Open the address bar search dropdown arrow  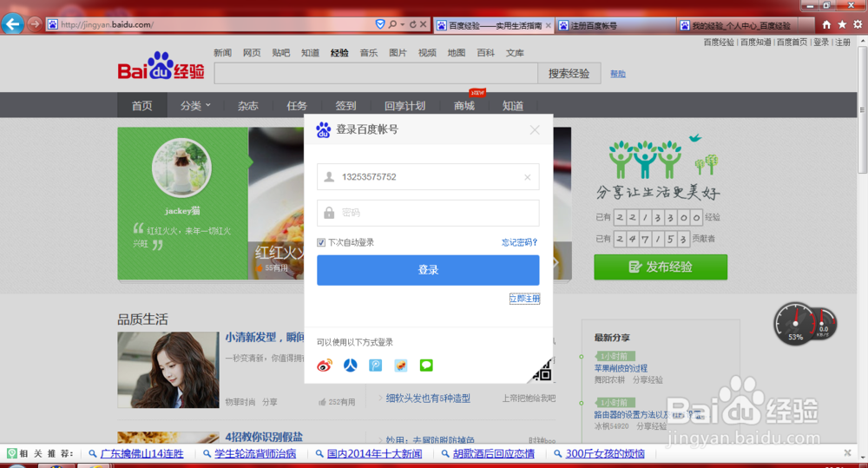pos(403,24)
